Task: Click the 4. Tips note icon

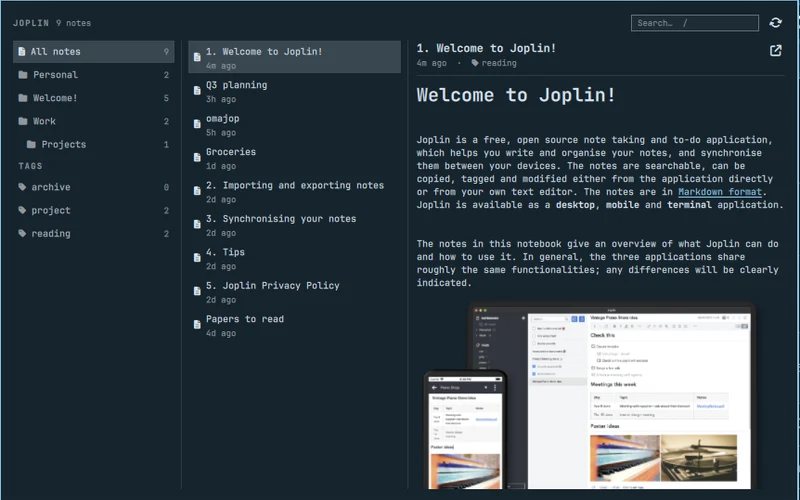Action: (x=197, y=258)
